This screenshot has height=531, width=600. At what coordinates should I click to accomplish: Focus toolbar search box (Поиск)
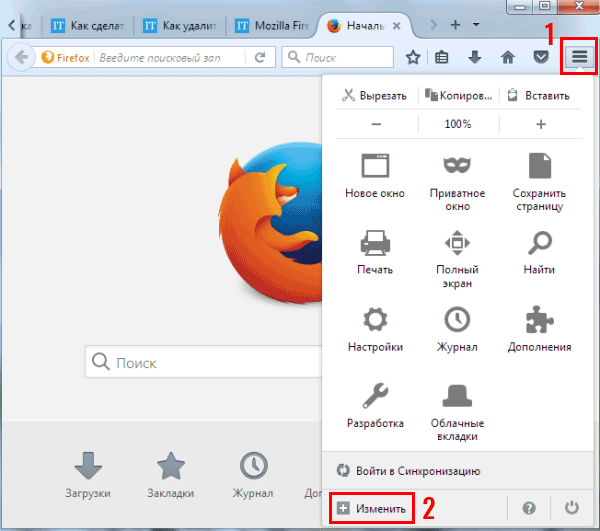point(338,57)
